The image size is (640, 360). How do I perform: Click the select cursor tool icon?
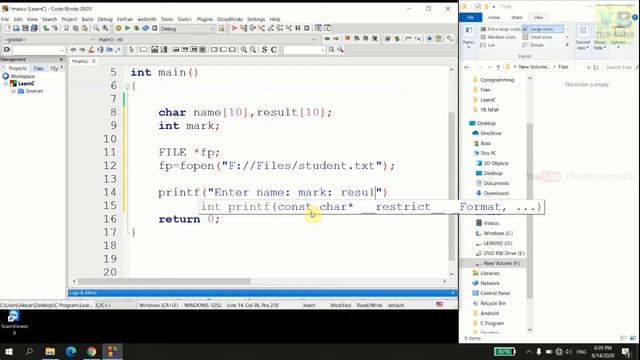point(131,49)
